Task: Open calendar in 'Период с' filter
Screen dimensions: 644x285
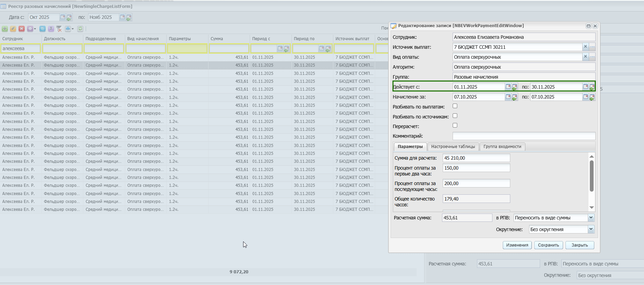Action: click(x=280, y=48)
